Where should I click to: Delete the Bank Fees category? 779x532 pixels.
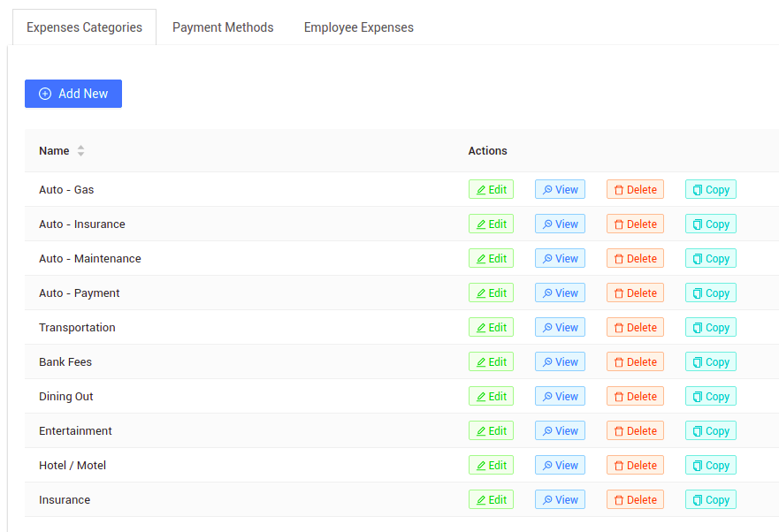(x=635, y=362)
